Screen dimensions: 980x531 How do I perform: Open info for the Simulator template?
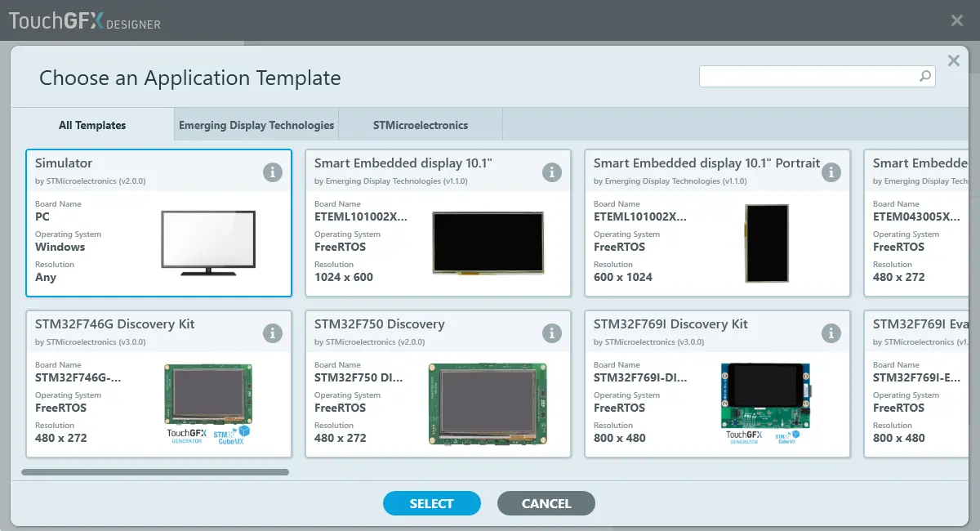tap(273, 172)
